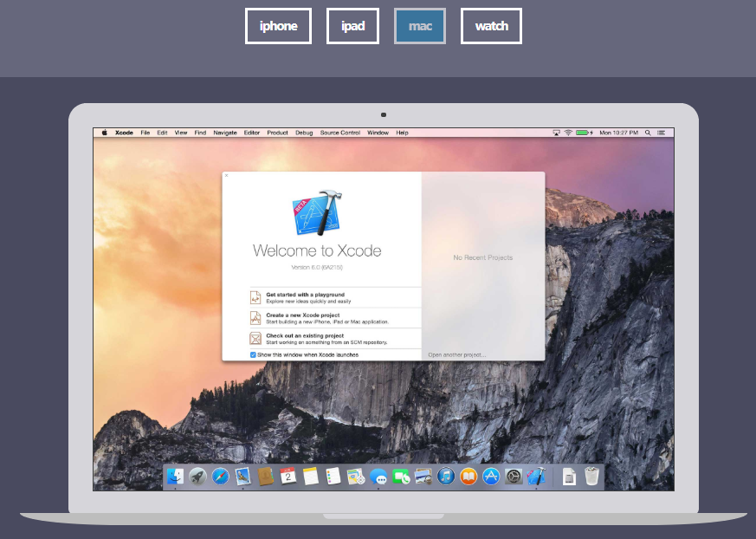Choose Get started with a playground
Screen dimensions: 756x539
pos(336,298)
